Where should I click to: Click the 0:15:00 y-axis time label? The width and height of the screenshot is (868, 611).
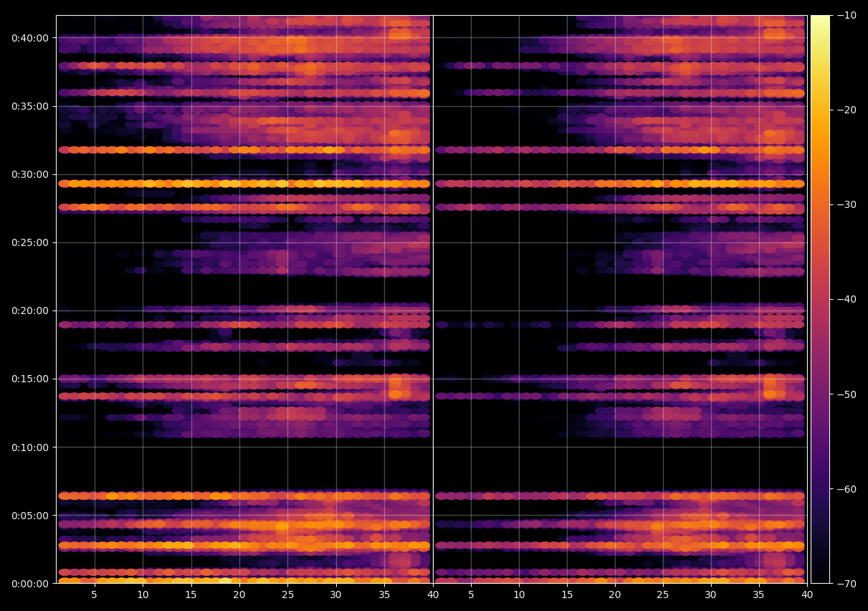pos(29,379)
